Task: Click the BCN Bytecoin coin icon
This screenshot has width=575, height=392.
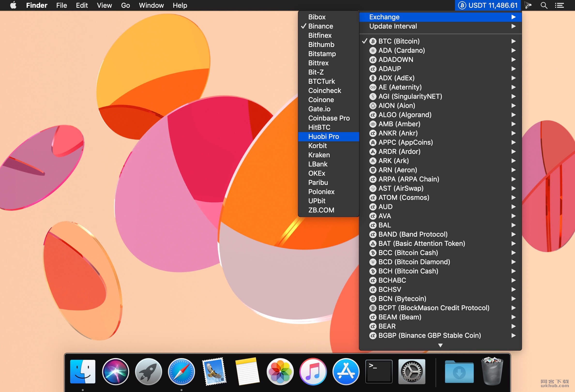Action: [x=373, y=299]
